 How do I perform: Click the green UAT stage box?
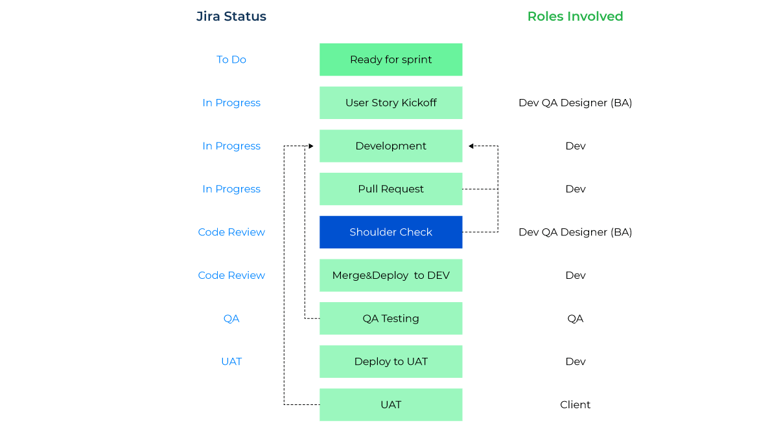(x=390, y=405)
